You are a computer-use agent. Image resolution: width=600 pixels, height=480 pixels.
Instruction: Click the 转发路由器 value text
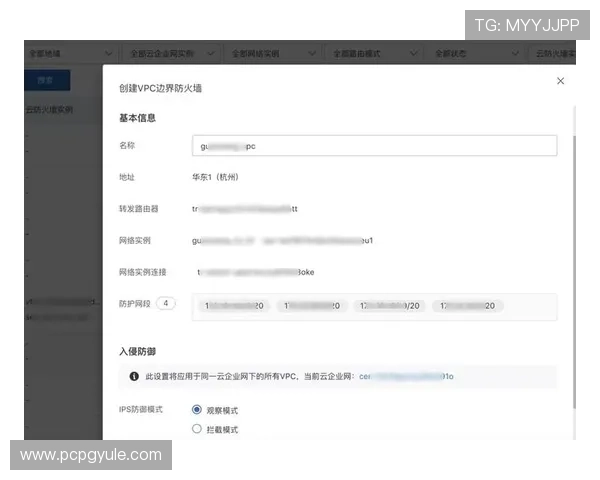pos(245,209)
